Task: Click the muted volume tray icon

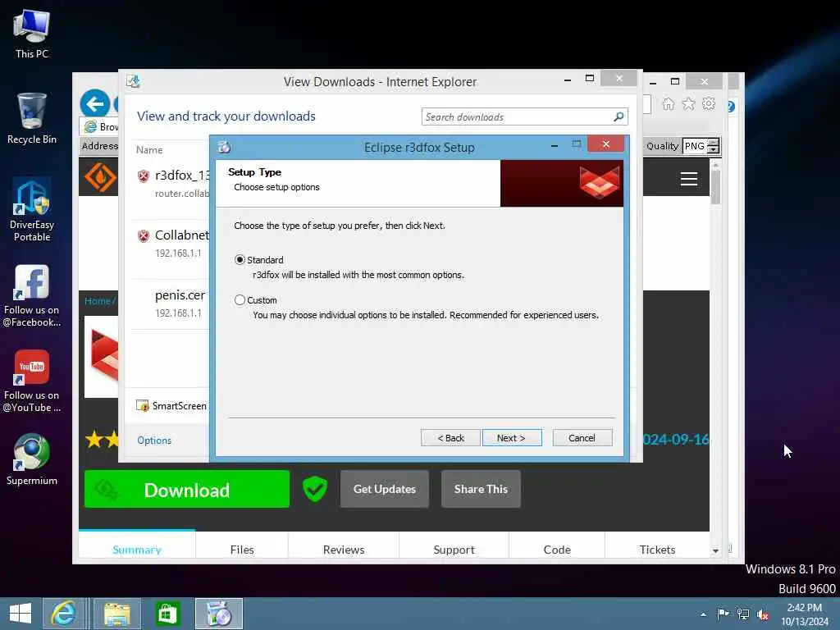Action: 763,614
